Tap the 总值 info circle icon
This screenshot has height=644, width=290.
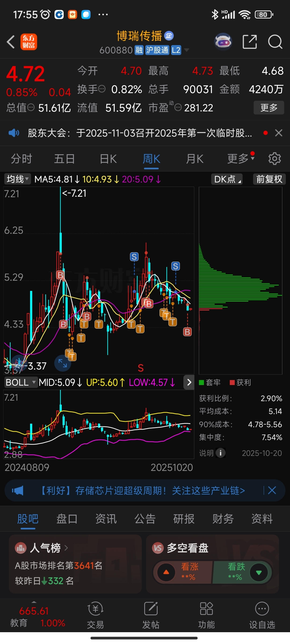pyautogui.click(x=31, y=107)
